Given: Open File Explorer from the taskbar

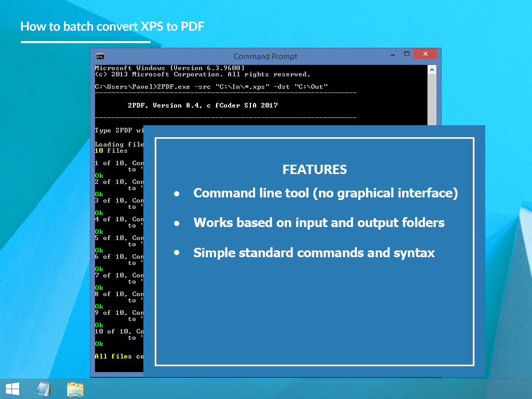Looking at the screenshot, I should pyautogui.click(x=75, y=390).
